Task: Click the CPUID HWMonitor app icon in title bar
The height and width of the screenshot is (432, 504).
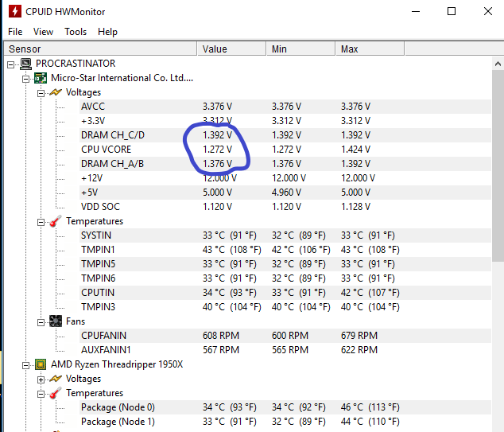Action: click(15, 11)
